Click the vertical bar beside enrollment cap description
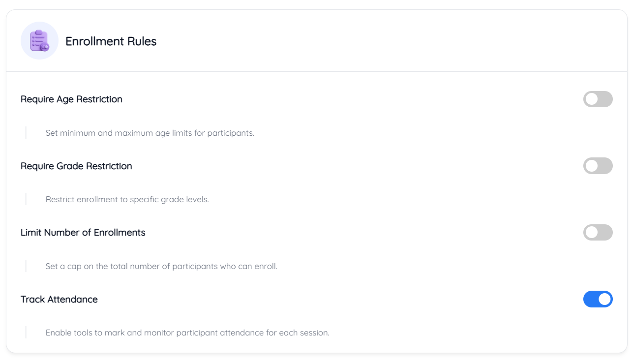 click(26, 266)
